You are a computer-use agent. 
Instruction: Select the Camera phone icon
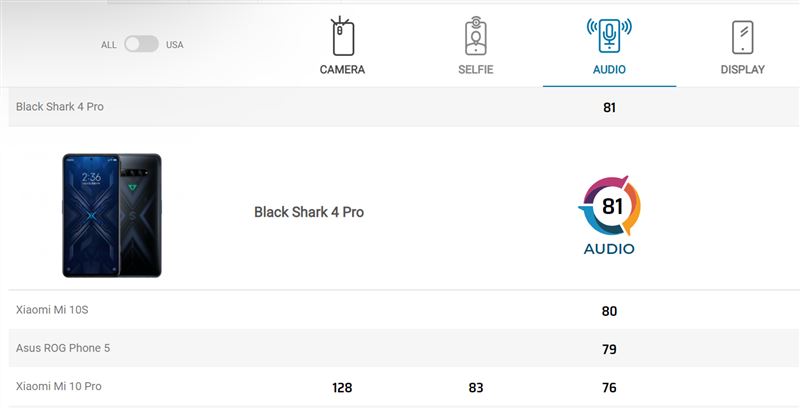coord(343,36)
